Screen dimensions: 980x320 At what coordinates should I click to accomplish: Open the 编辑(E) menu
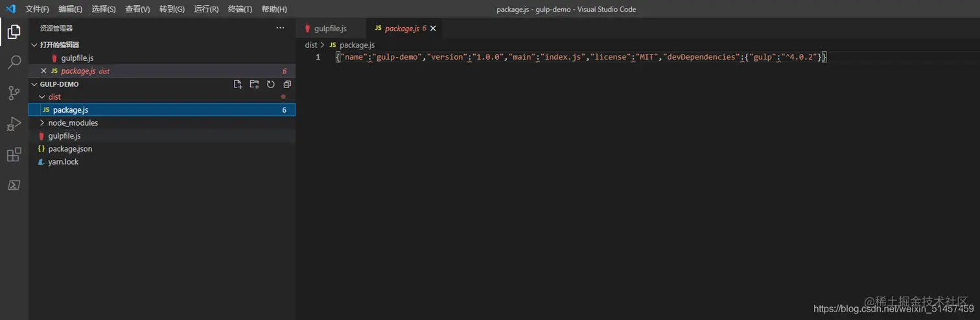click(70, 9)
